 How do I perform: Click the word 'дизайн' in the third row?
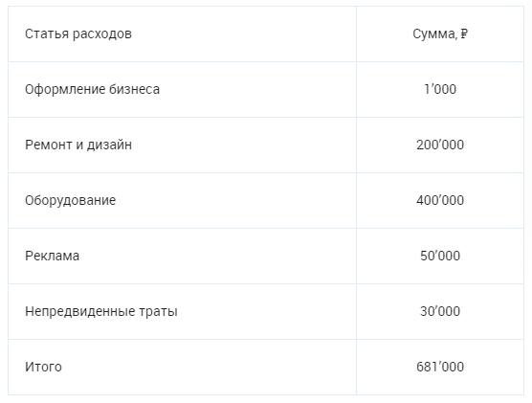[x=109, y=145]
